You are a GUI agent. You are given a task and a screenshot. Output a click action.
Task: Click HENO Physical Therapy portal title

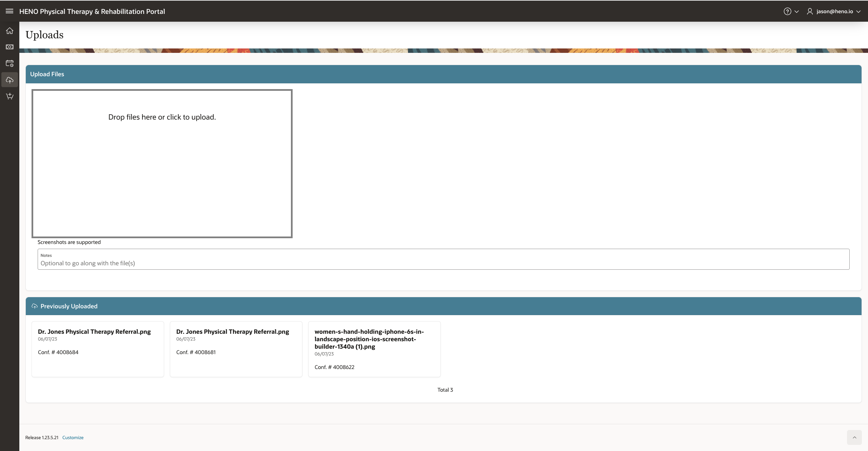click(92, 12)
